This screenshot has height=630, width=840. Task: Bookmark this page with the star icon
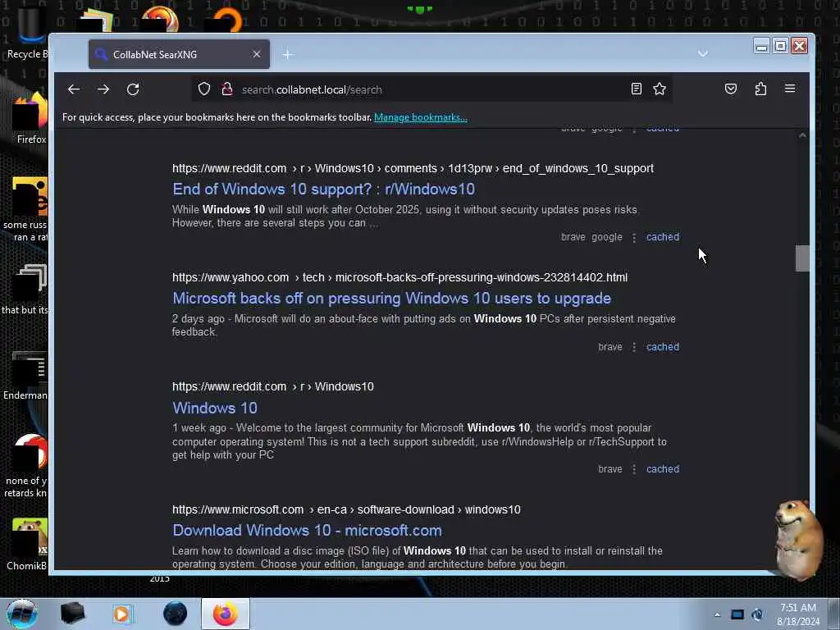click(x=660, y=89)
